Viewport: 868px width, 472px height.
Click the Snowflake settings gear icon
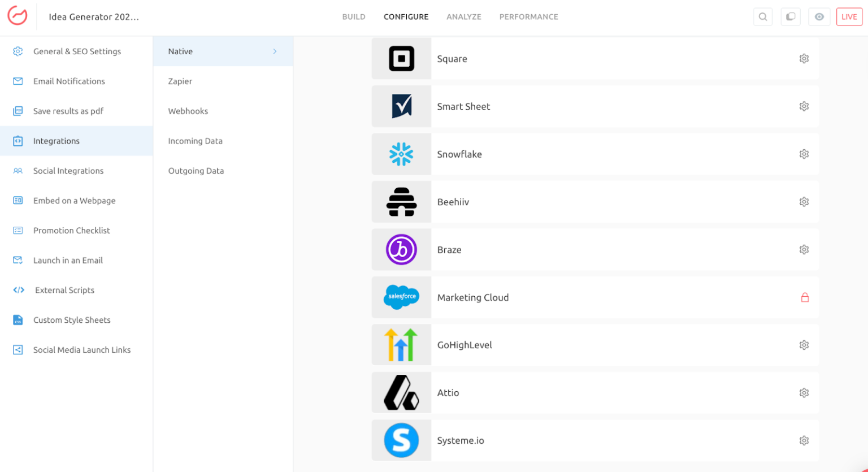804,154
